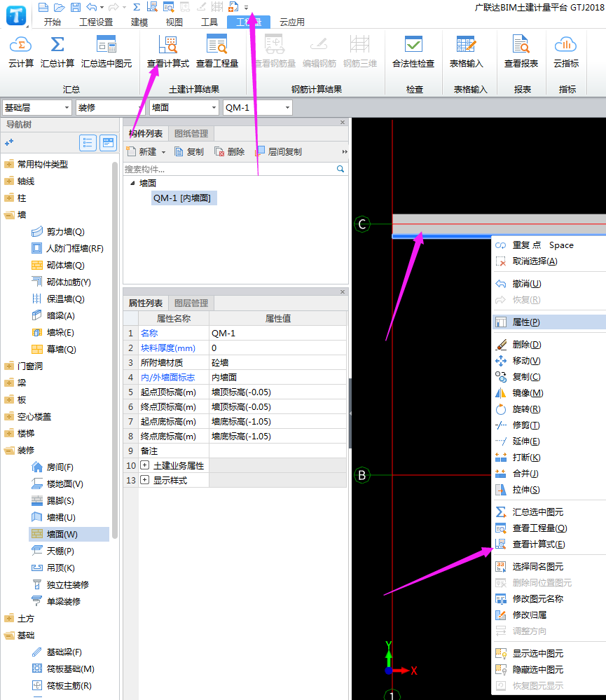
Task: Select 保温墙(Q) in navigation tree
Action: 65,298
